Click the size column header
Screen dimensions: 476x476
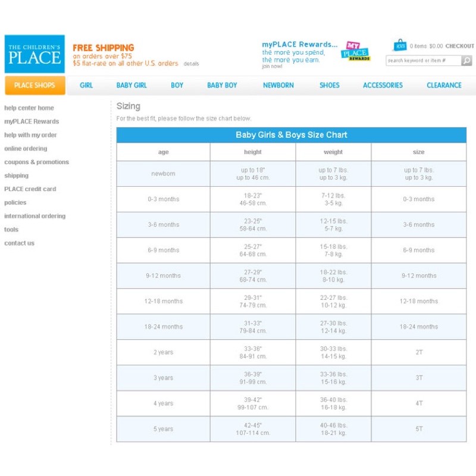tap(419, 152)
